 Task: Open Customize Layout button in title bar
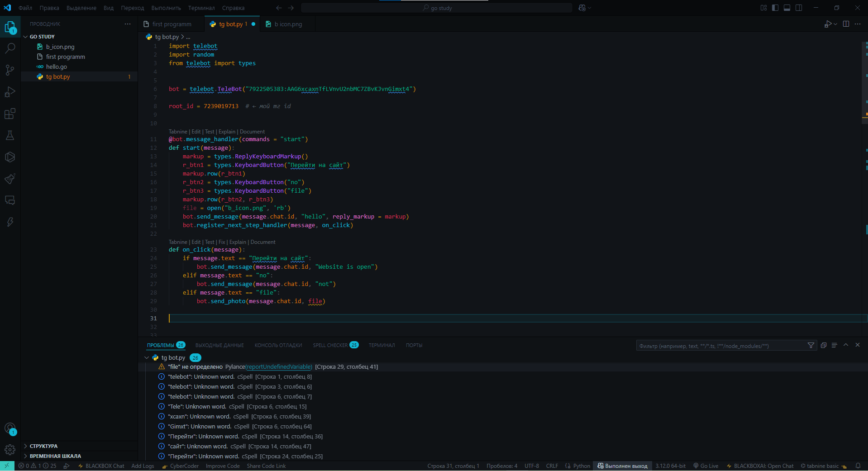(x=763, y=8)
